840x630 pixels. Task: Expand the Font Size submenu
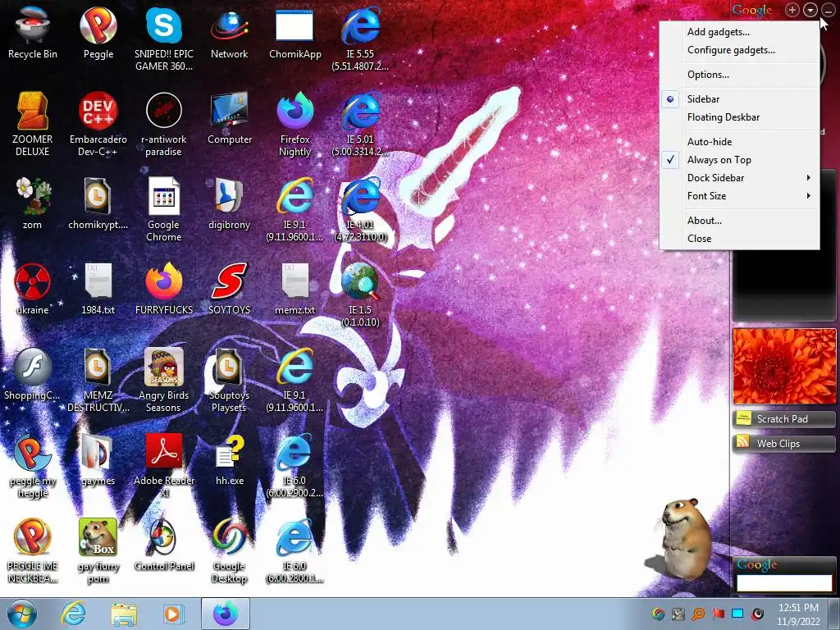click(x=739, y=196)
